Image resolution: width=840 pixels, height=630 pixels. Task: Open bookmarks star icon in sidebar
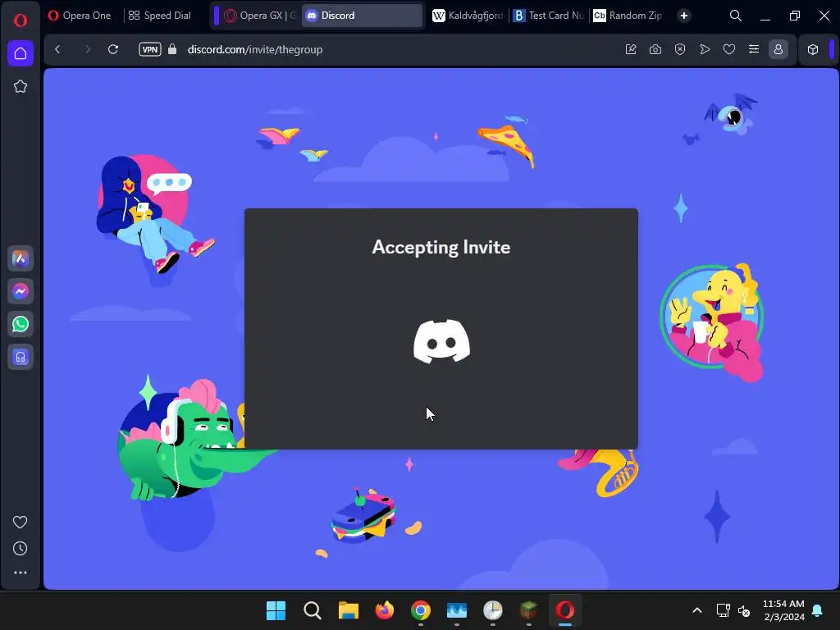tap(21, 86)
